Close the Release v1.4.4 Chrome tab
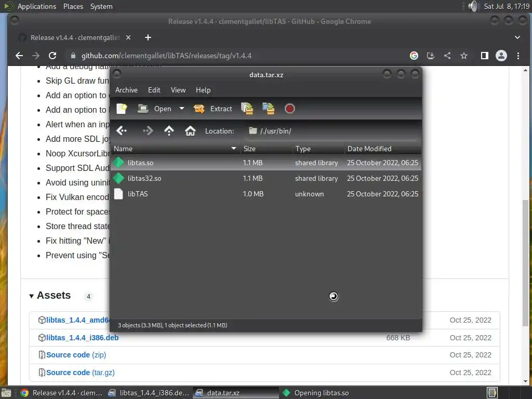 pos(128,37)
